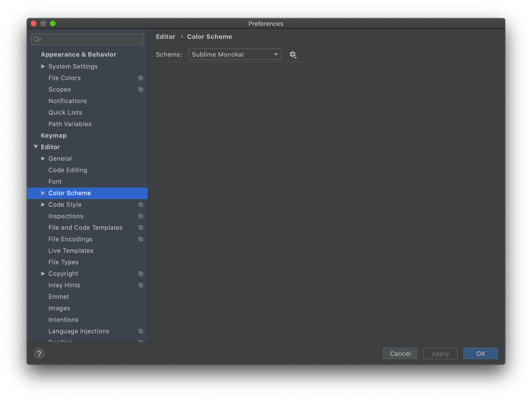The image size is (532, 400).
Task: Click project-level icon beside Scopes
Action: pyautogui.click(x=141, y=89)
